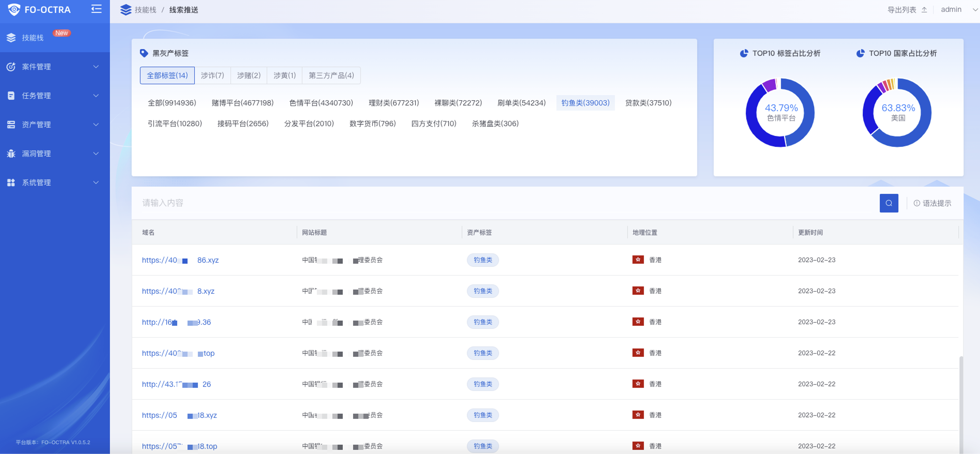Open 技能栈 in the sidebar menu
The image size is (980, 454).
[x=55, y=38]
